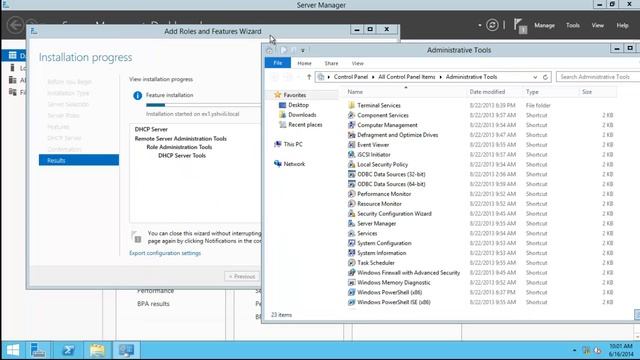Click the Server Manager back arrow
This screenshot has height=360, width=640.
point(15,25)
